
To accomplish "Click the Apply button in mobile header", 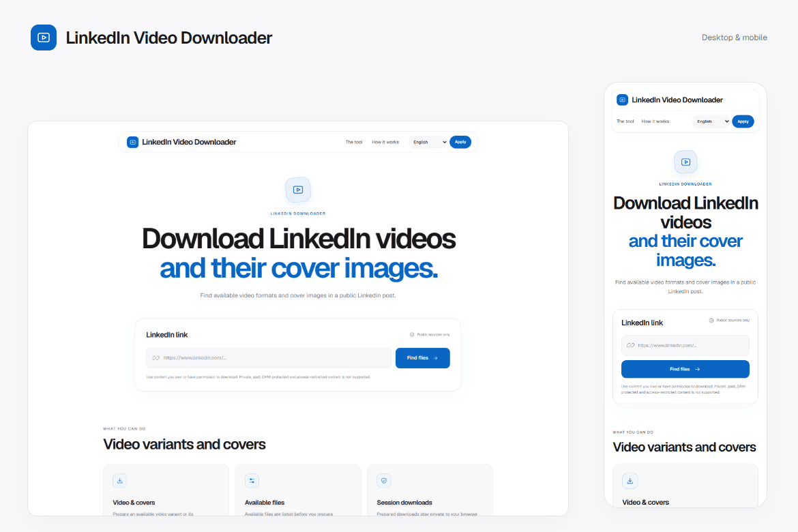I will pos(743,121).
